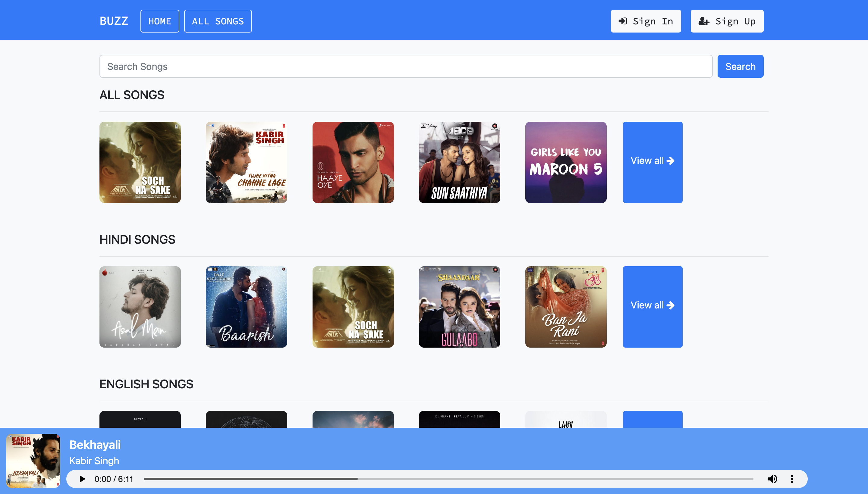Screen dimensions: 868x494
Task: Click the Sign In button
Action: pyautogui.click(x=646, y=21)
